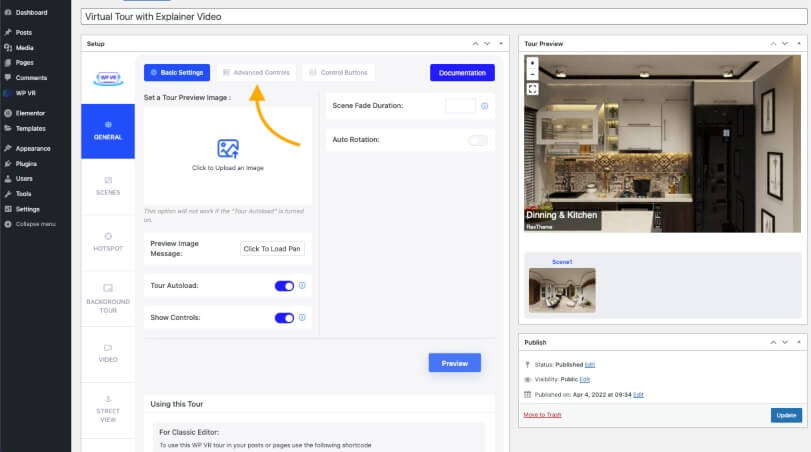Select the Scene1 thumbnail
The width and height of the screenshot is (811, 452).
click(x=562, y=290)
